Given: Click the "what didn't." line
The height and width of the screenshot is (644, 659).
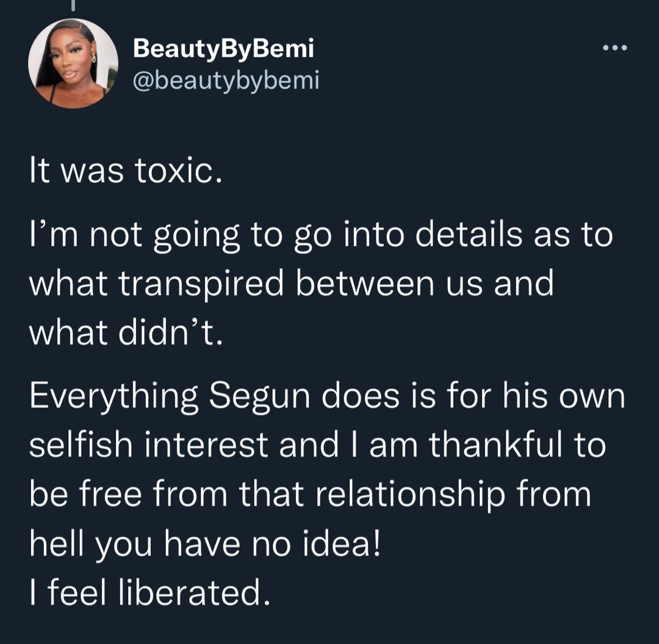Looking at the screenshot, I should pos(126,333).
